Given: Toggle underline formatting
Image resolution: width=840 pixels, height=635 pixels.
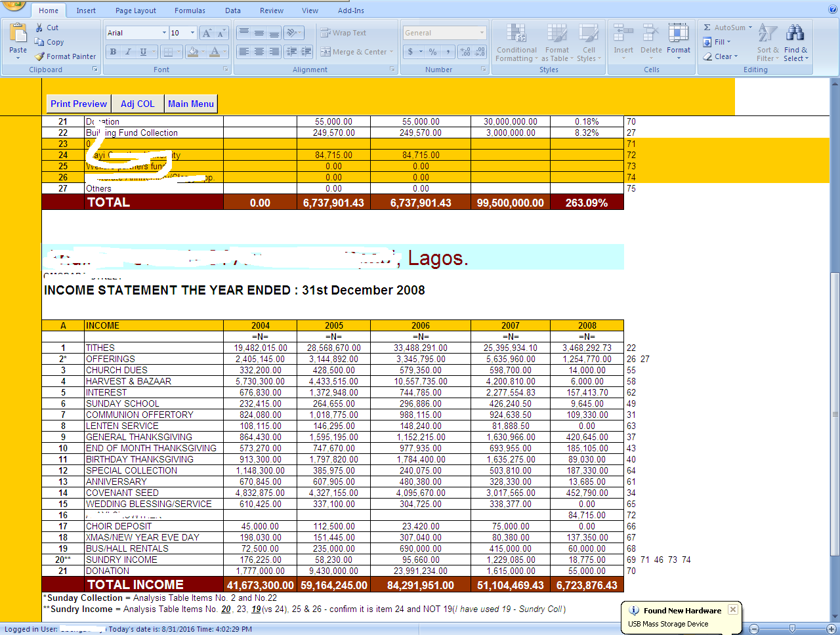Looking at the screenshot, I should click(x=143, y=52).
